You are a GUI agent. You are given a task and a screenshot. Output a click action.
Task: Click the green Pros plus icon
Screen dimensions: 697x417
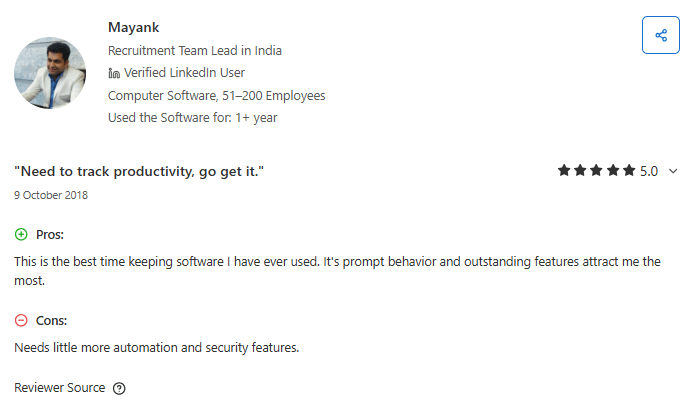[x=22, y=234]
